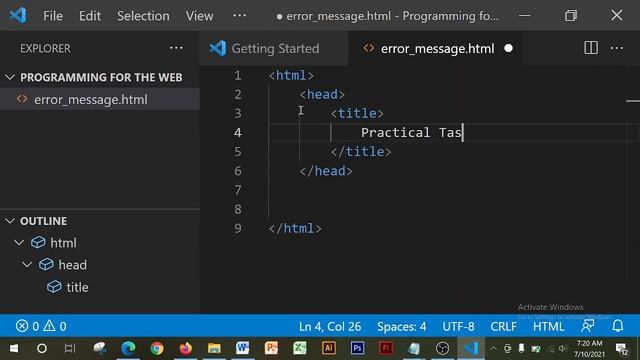Screen dimensions: 640x360
Task: Click line number 9 in the gutter
Action: tap(238, 228)
